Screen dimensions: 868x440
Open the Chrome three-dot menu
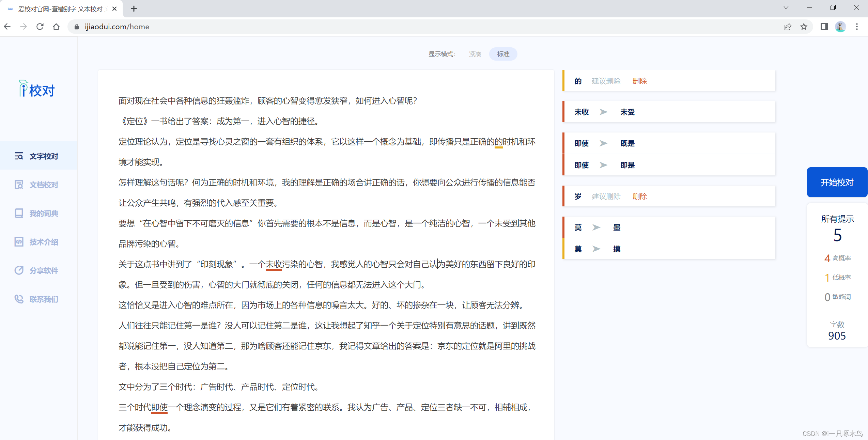coord(857,27)
